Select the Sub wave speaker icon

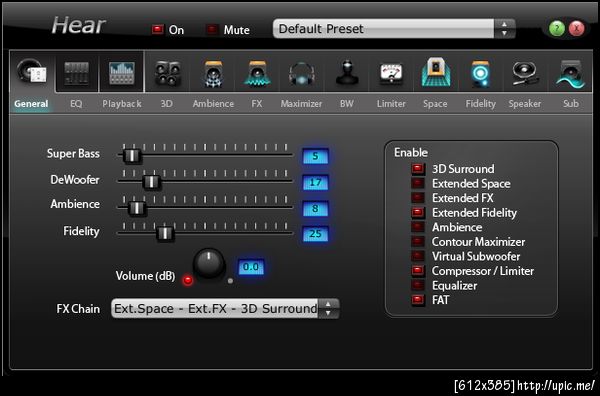point(570,73)
